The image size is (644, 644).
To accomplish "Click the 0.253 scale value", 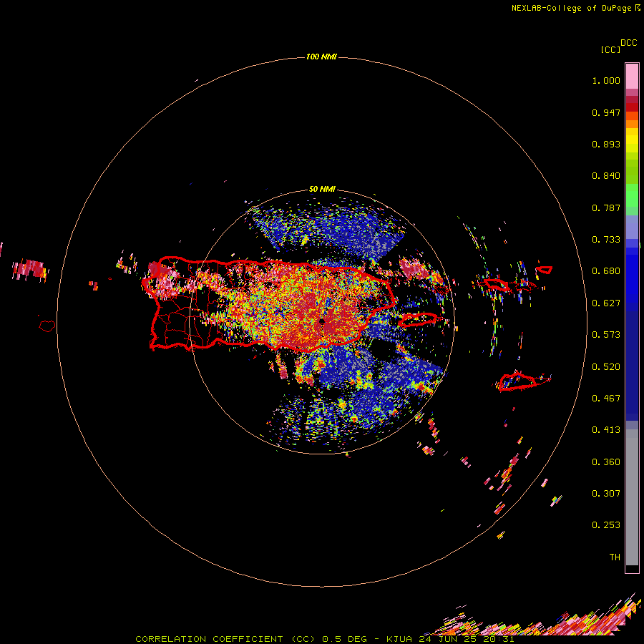I will coord(606,525).
